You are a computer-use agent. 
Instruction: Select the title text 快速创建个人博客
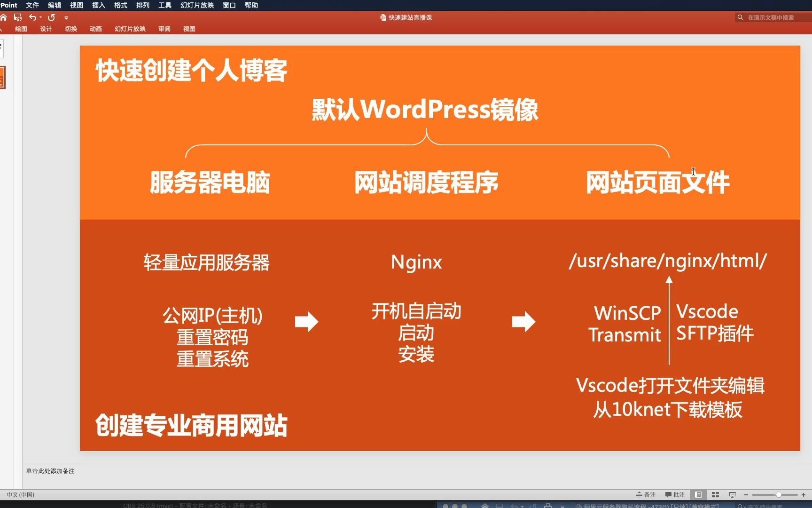192,71
